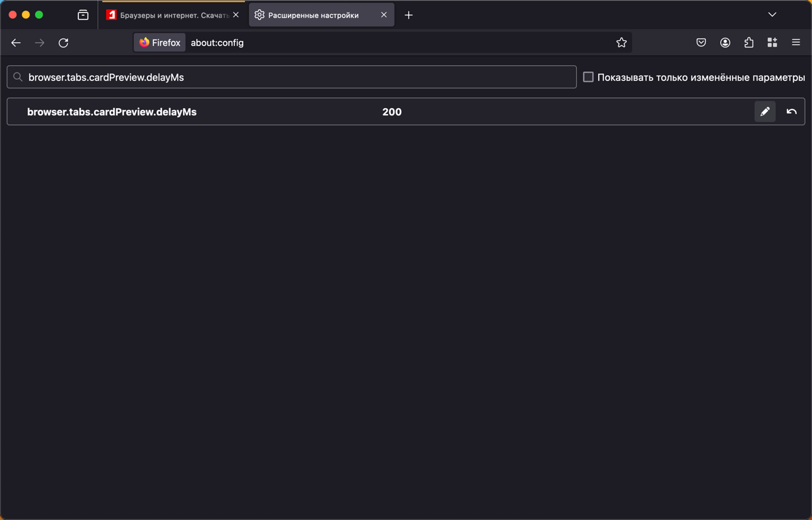Reset the delayMs preference with undo arrow

[x=792, y=112]
